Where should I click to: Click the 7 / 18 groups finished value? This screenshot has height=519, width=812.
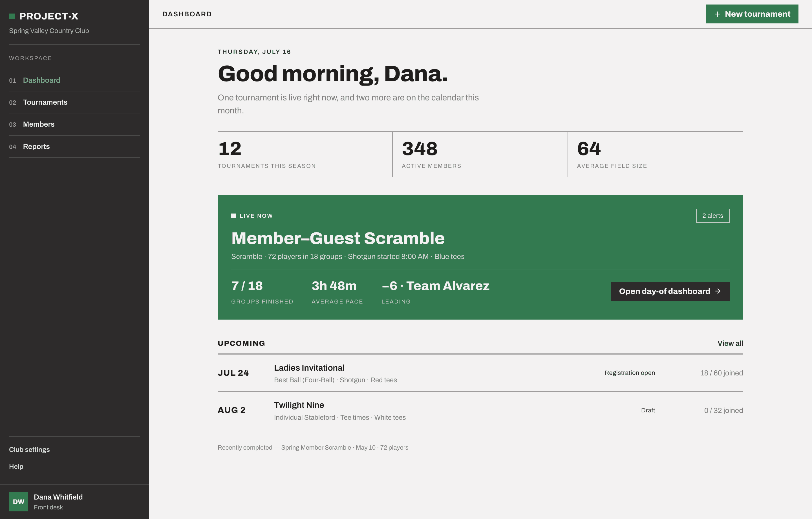click(247, 286)
